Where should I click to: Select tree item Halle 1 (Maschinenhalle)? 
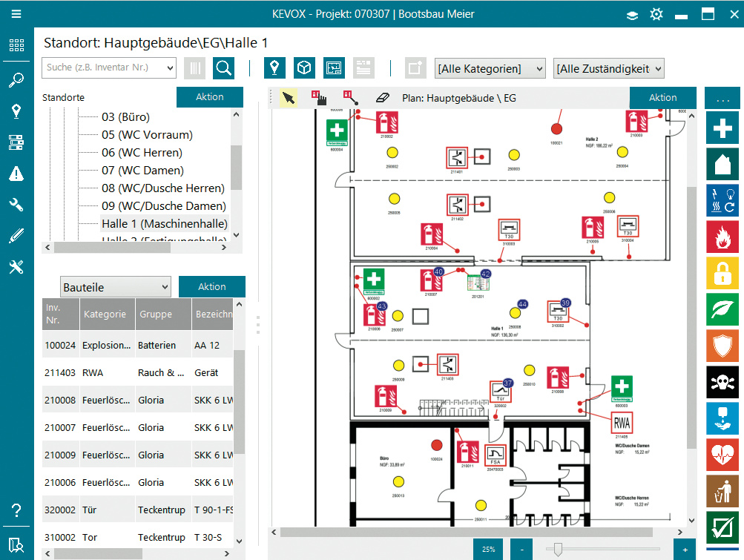pyautogui.click(x=165, y=223)
